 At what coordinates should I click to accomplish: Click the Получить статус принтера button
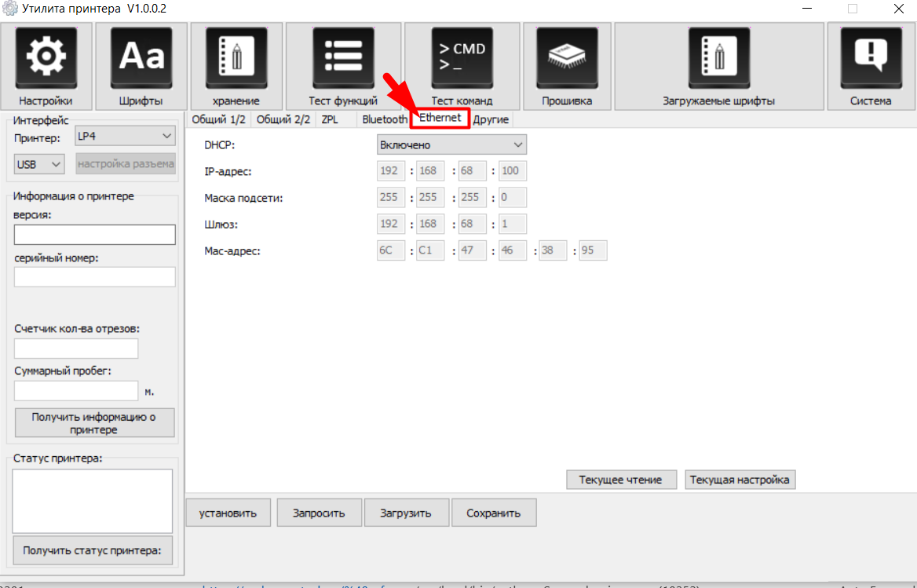94,551
